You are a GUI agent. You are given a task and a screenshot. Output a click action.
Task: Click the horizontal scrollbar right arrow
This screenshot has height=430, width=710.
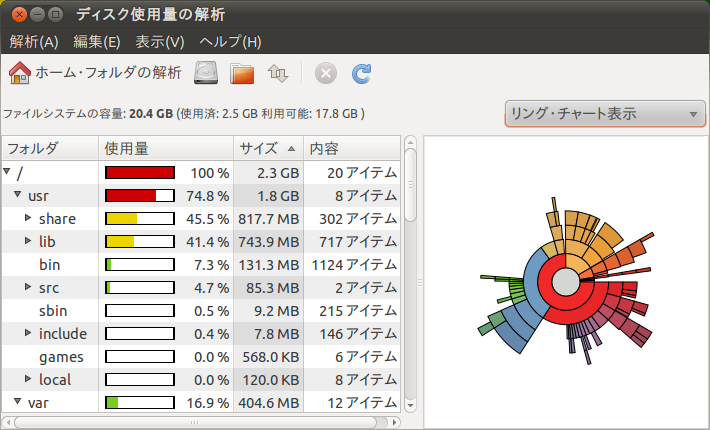[395, 422]
